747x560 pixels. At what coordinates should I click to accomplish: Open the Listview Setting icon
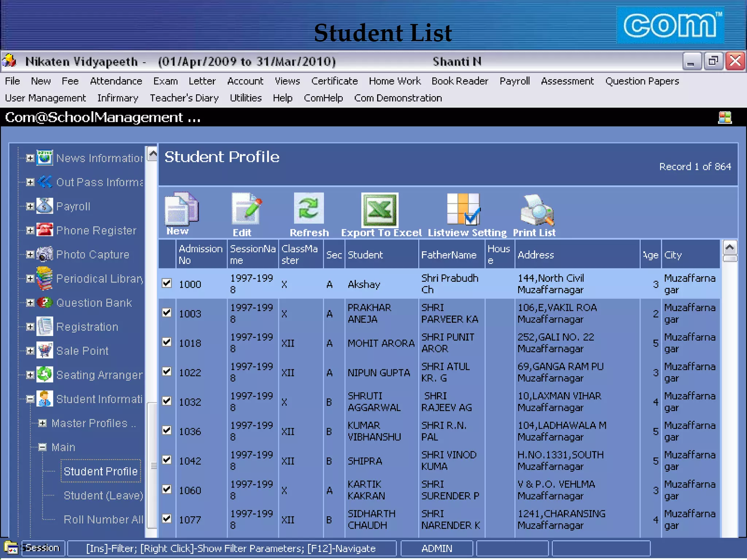(x=463, y=209)
